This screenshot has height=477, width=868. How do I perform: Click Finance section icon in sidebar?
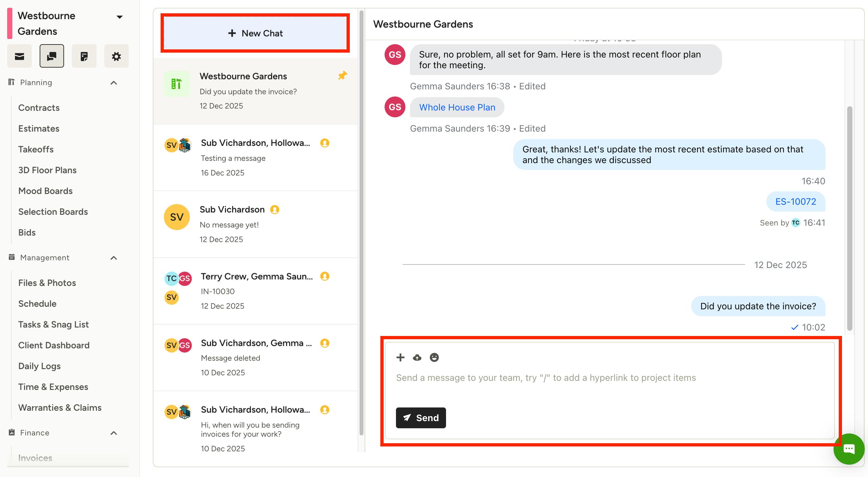(x=11, y=432)
